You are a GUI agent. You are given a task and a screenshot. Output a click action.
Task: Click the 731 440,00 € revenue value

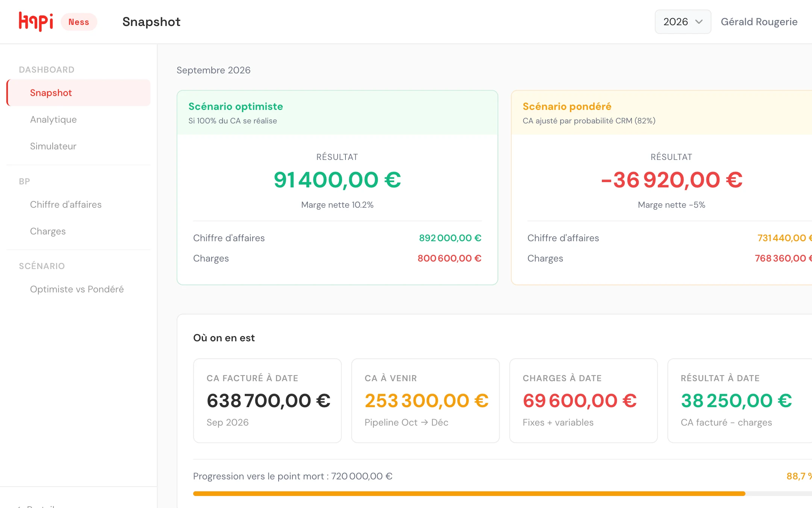click(x=785, y=238)
